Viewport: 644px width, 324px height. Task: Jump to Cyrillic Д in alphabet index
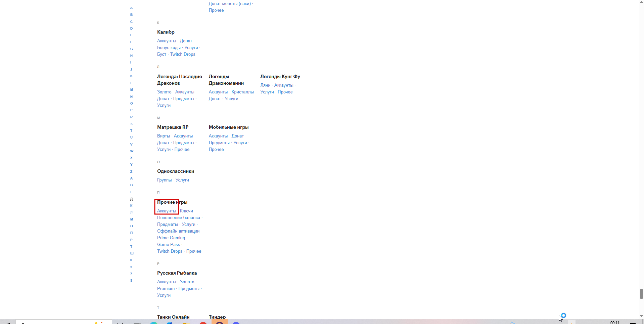(x=132, y=199)
